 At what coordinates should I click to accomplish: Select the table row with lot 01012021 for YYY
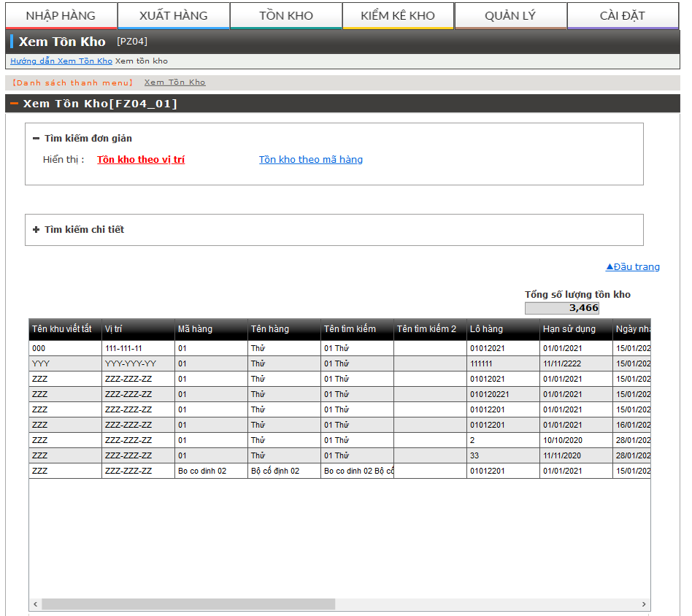[x=292, y=363]
